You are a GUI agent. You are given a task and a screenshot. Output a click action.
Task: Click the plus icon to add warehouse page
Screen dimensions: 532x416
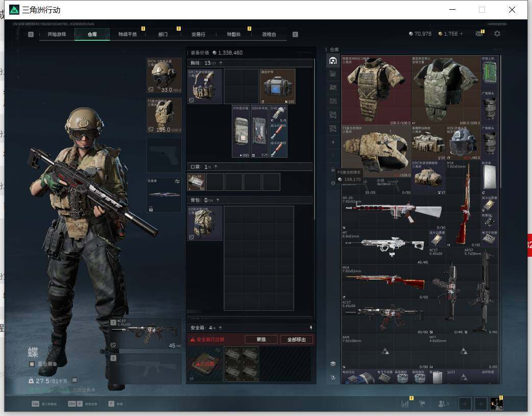pos(333,142)
